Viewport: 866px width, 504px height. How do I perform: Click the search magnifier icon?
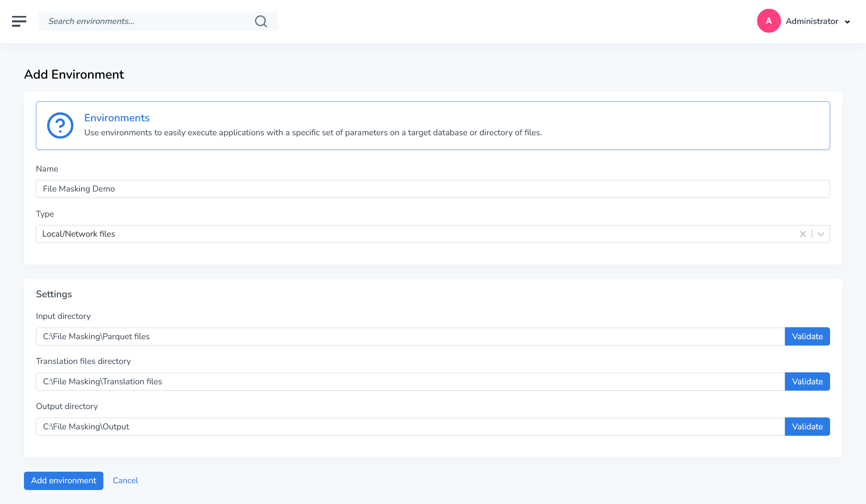(261, 21)
